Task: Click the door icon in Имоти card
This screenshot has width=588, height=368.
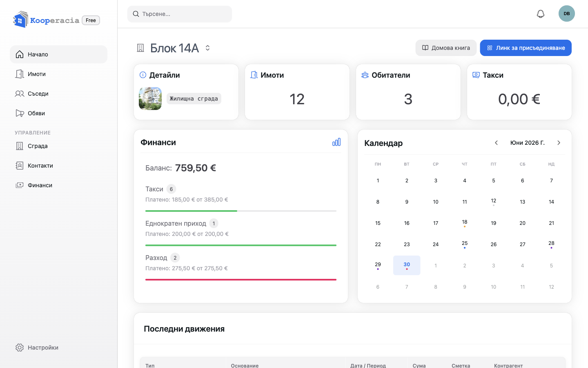Action: 254,75
